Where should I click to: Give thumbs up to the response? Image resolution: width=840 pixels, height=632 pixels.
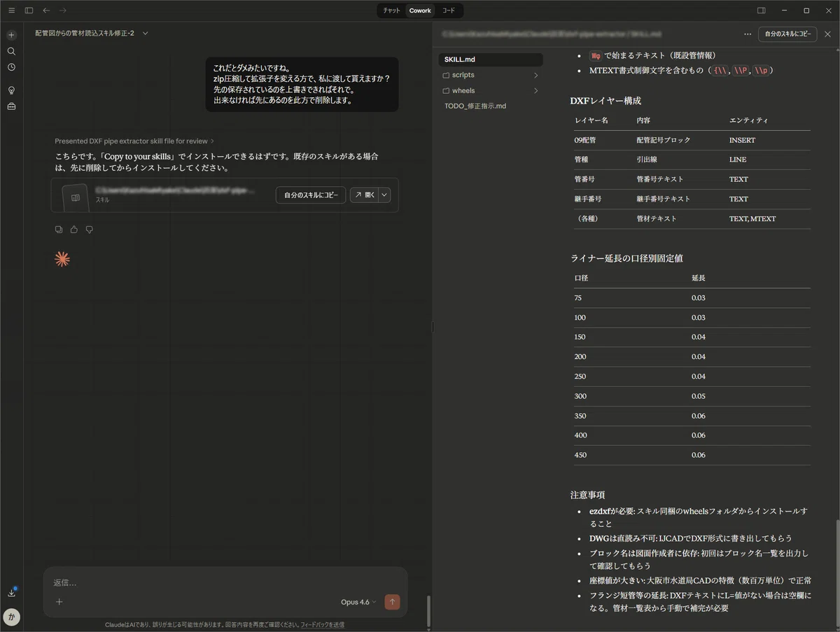(x=74, y=230)
